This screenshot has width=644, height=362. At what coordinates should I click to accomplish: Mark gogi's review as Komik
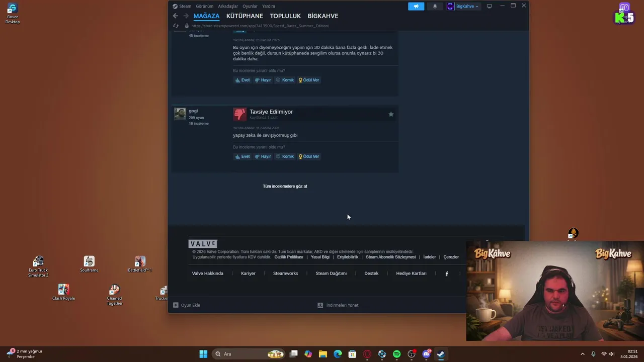(x=285, y=156)
